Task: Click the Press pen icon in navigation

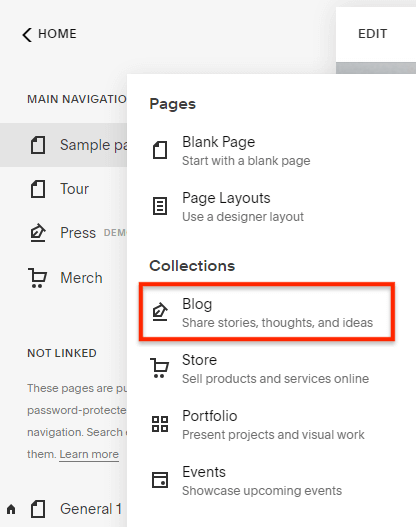Action: click(38, 233)
